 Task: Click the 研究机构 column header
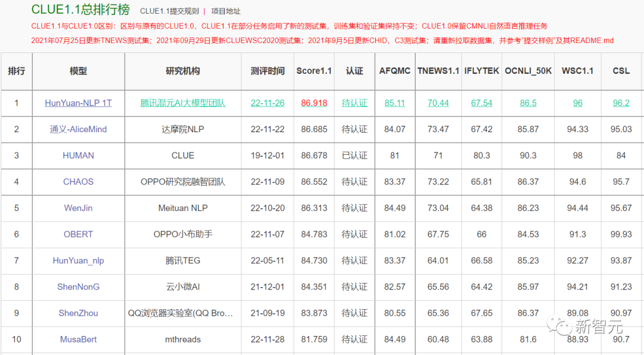(183, 71)
